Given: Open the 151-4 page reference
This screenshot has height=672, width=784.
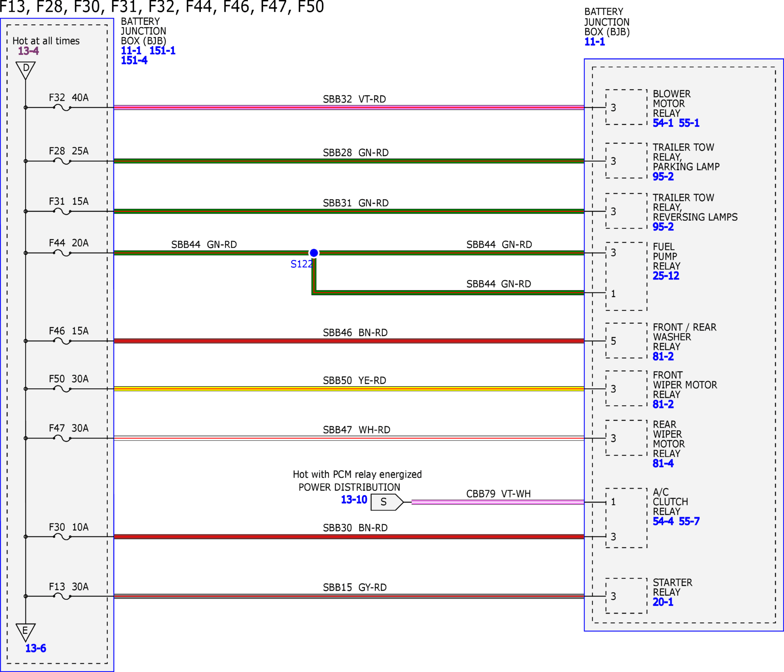Looking at the screenshot, I should [x=134, y=61].
